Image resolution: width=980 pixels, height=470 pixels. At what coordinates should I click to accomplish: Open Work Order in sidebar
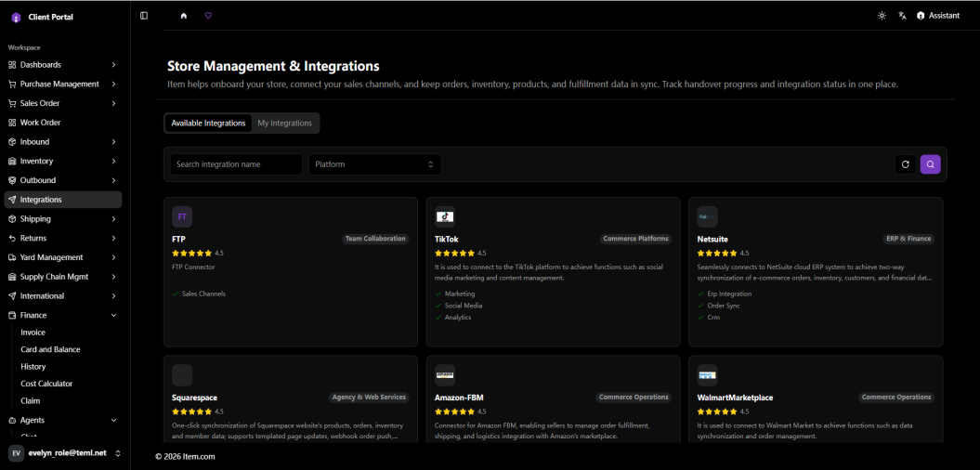[x=62, y=123]
